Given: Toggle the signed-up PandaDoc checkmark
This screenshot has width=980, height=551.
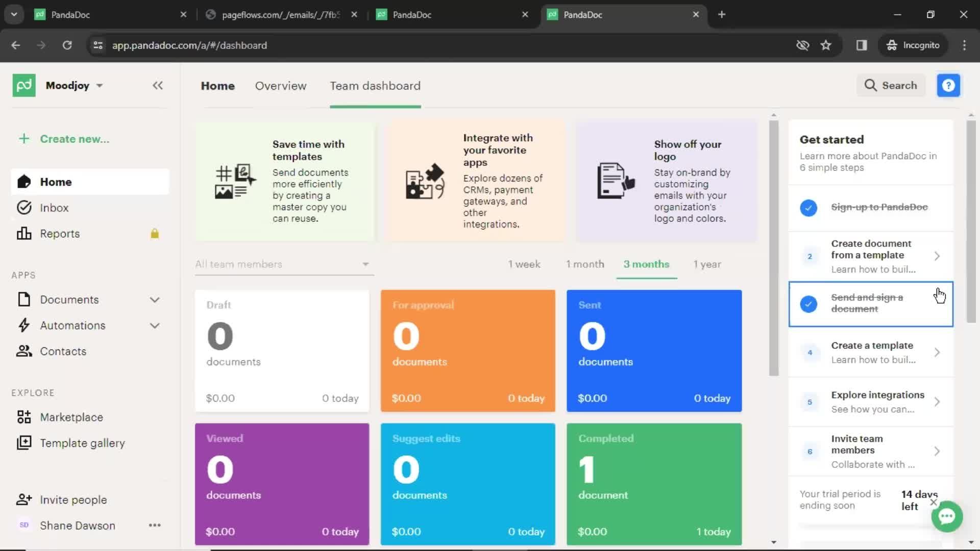Looking at the screenshot, I should pyautogui.click(x=808, y=207).
